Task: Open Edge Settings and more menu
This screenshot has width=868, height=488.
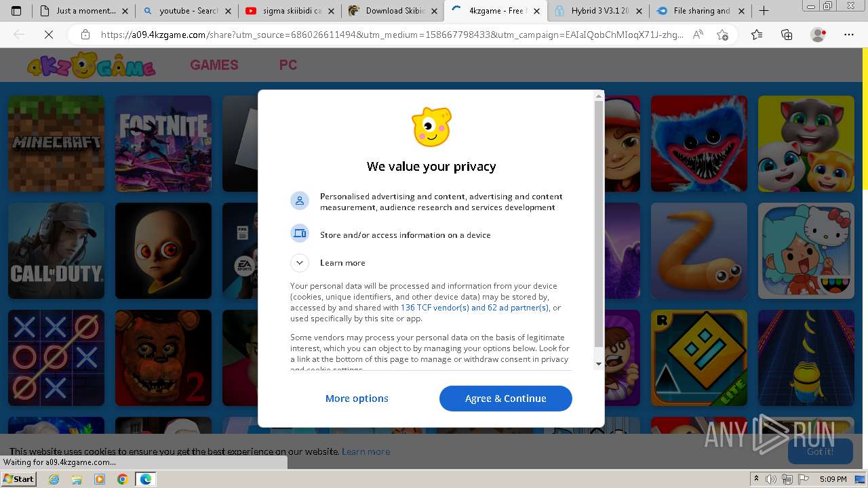Action: coord(849,35)
